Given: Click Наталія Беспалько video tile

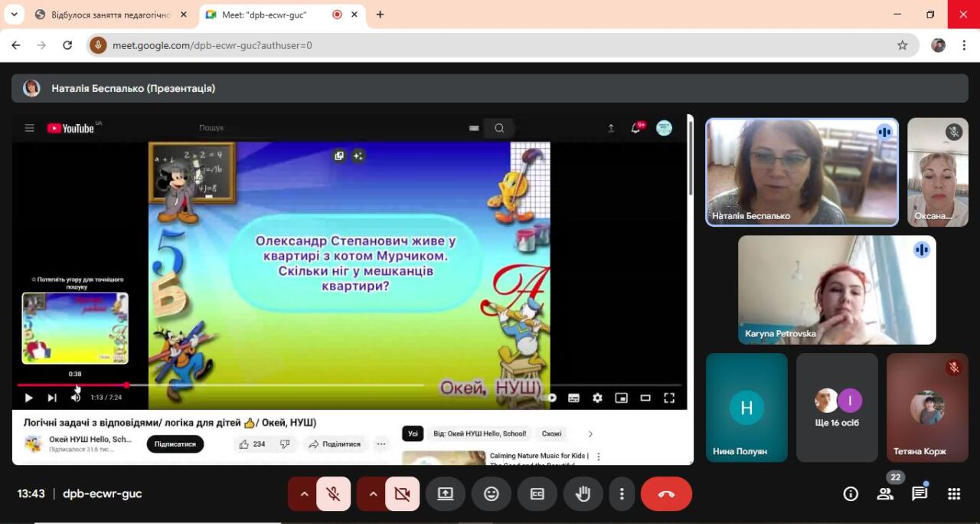Looking at the screenshot, I should (802, 172).
